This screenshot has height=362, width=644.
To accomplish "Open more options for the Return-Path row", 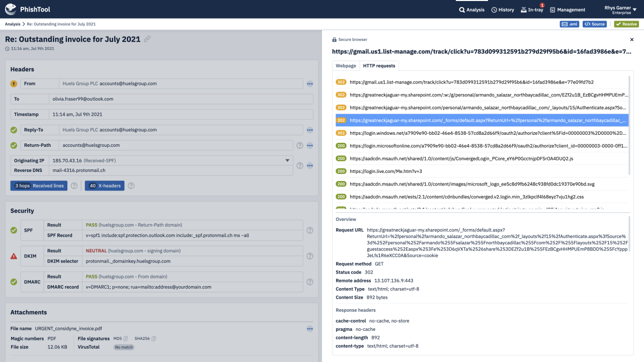I will 310,145.
